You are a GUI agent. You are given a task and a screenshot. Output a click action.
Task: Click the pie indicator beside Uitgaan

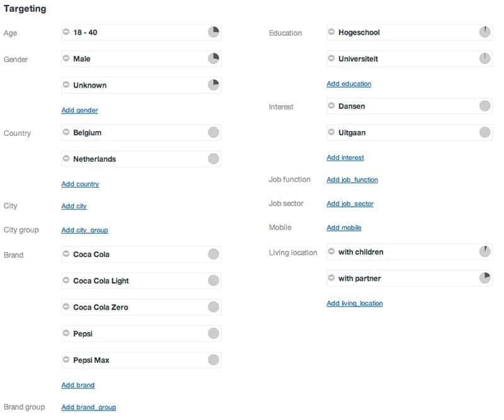pos(483,133)
